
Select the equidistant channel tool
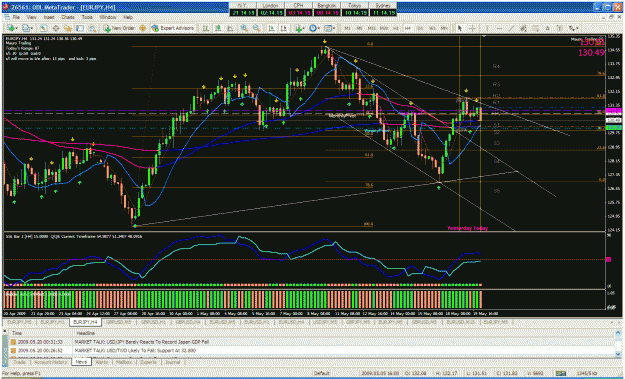click(523, 28)
